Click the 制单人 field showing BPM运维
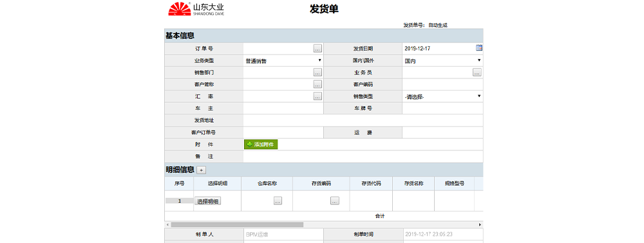The height and width of the screenshot is (243, 644). point(283,235)
